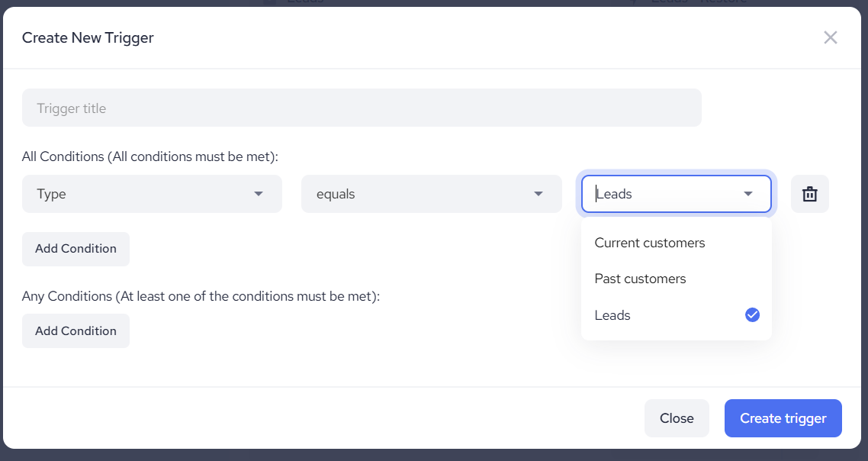Choose the checked Leads option in list
868x461 pixels.
[x=676, y=314]
